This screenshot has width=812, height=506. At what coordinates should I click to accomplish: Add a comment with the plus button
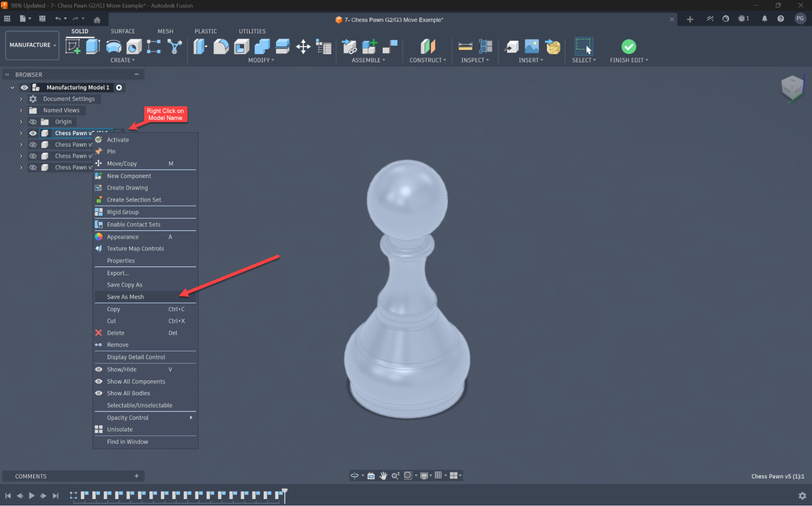click(136, 476)
